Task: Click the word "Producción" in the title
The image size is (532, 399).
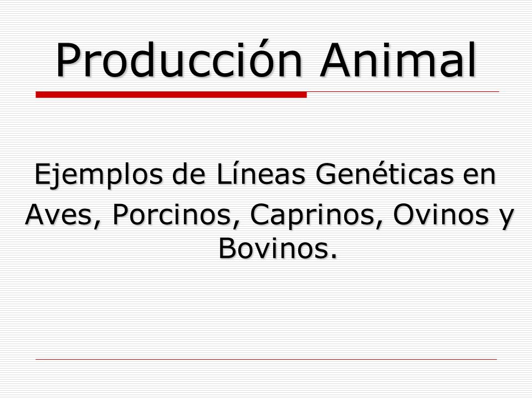Action: [x=179, y=59]
